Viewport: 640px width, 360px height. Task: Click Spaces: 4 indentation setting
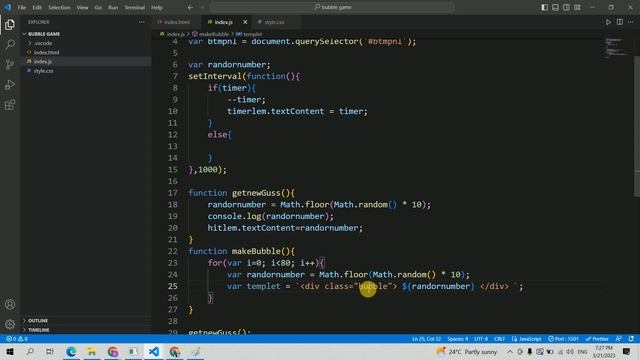coord(458,339)
